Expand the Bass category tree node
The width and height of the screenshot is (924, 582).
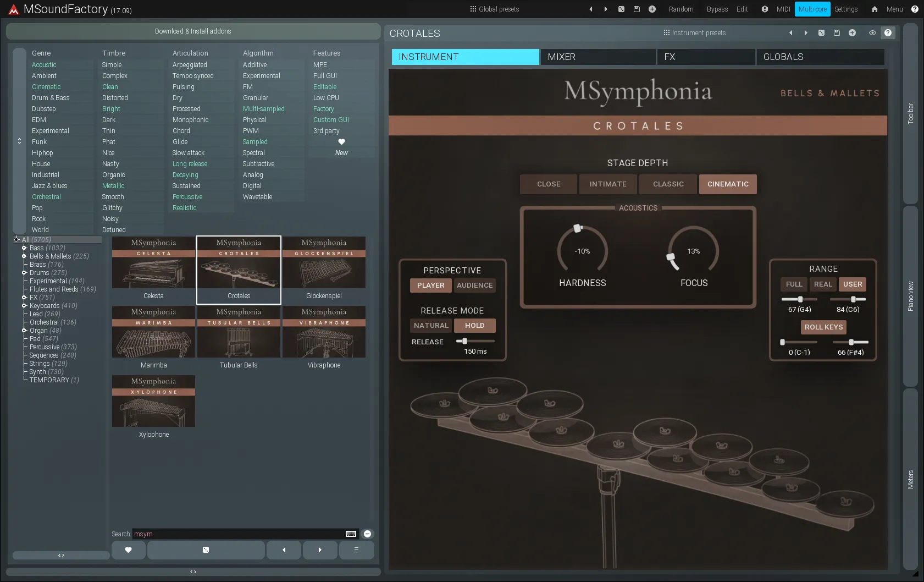coord(24,248)
